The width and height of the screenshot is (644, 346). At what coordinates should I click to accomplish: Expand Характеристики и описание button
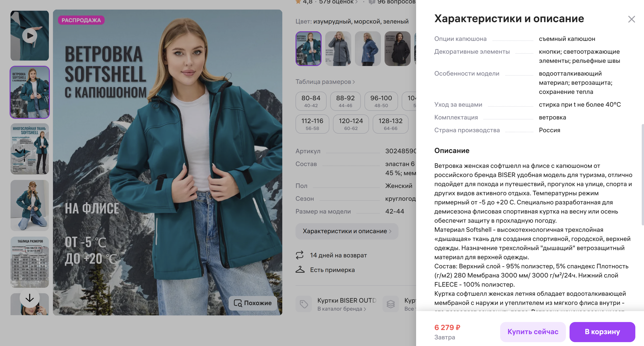tap(347, 231)
